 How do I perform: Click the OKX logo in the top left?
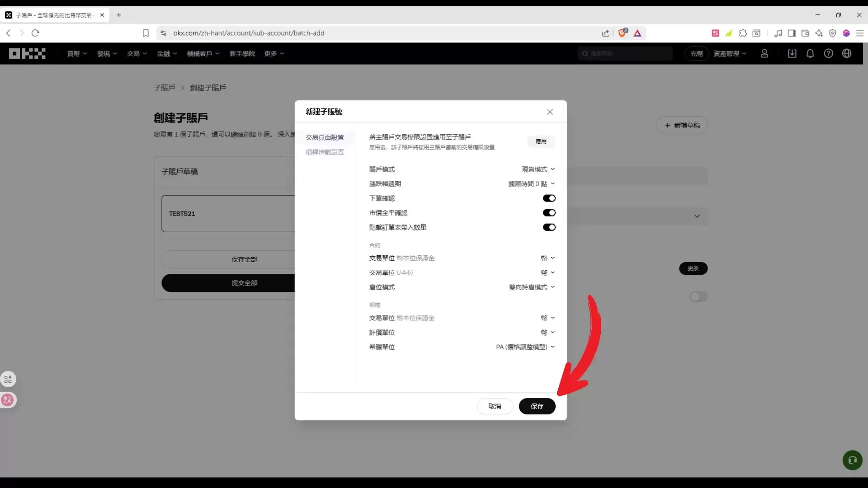click(x=27, y=53)
